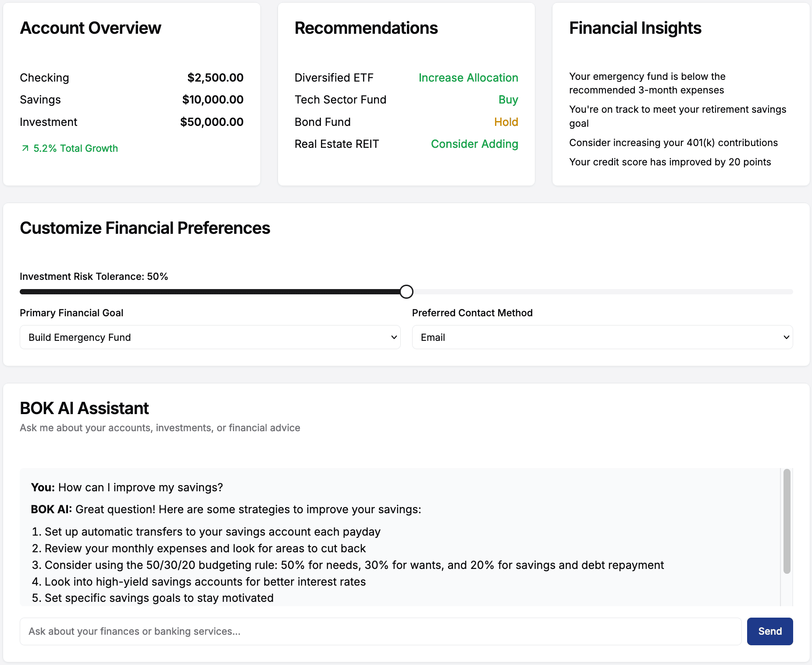Select the Savings account label
The image size is (812, 665).
coord(40,100)
